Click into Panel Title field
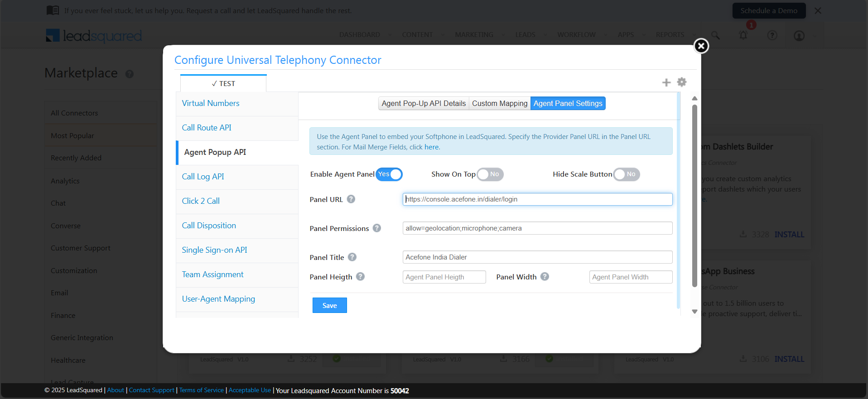 pos(537,257)
